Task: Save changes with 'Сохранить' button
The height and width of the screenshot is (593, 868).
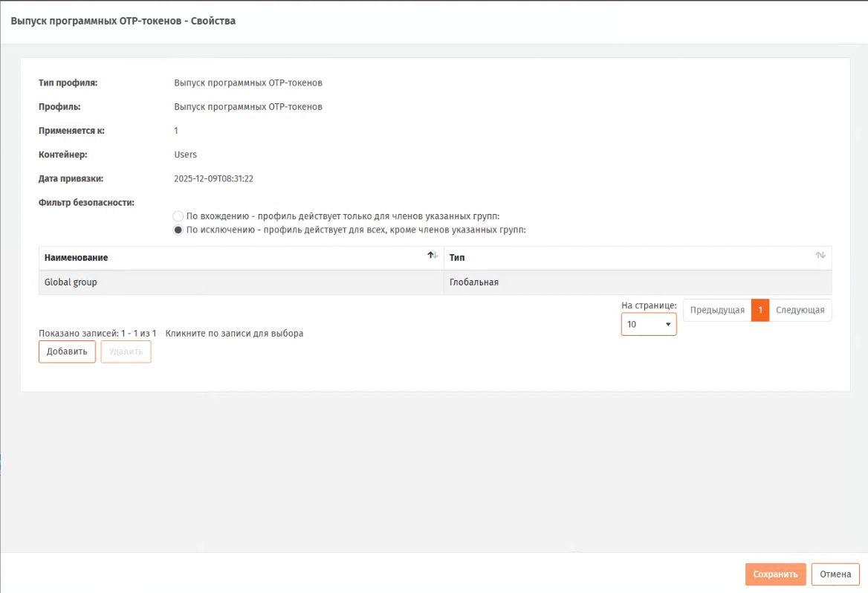Action: (775, 574)
